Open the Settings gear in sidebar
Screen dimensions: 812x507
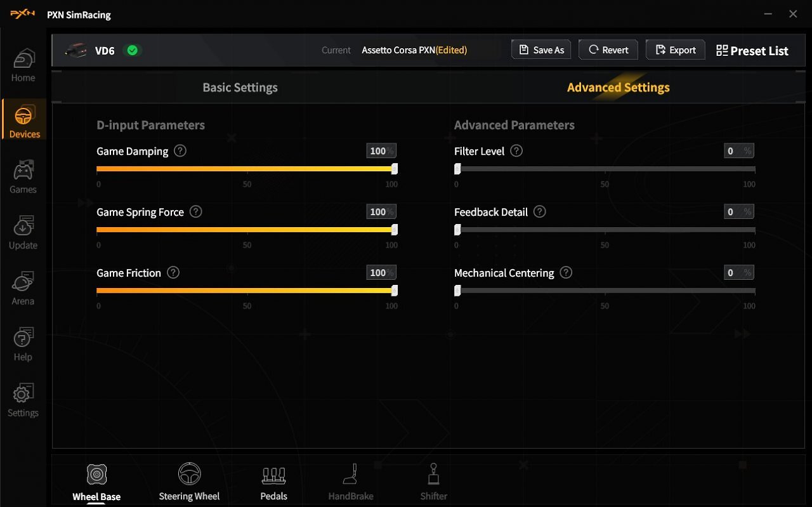pyautogui.click(x=23, y=400)
